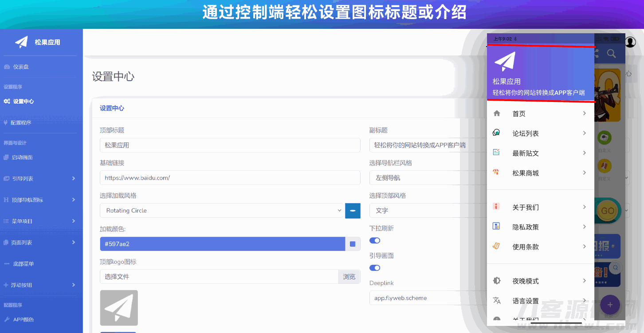Toggle the 下拉刷新 switch
Image resolution: width=644 pixels, height=333 pixels.
[375, 240]
